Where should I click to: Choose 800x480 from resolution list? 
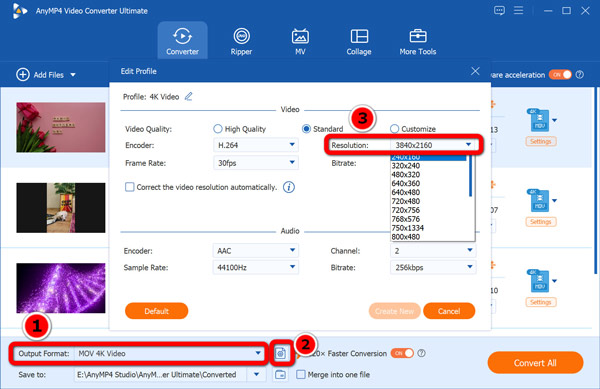pos(406,236)
